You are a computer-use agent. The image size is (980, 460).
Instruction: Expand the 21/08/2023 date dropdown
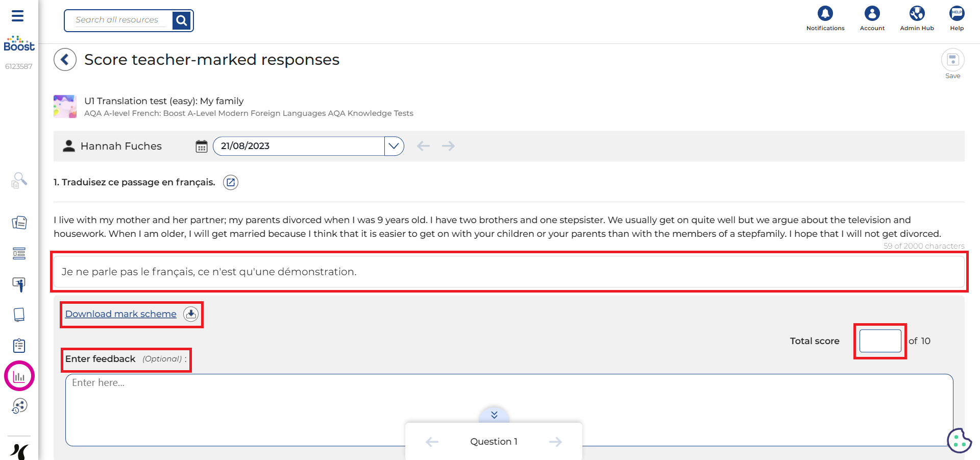click(x=394, y=146)
